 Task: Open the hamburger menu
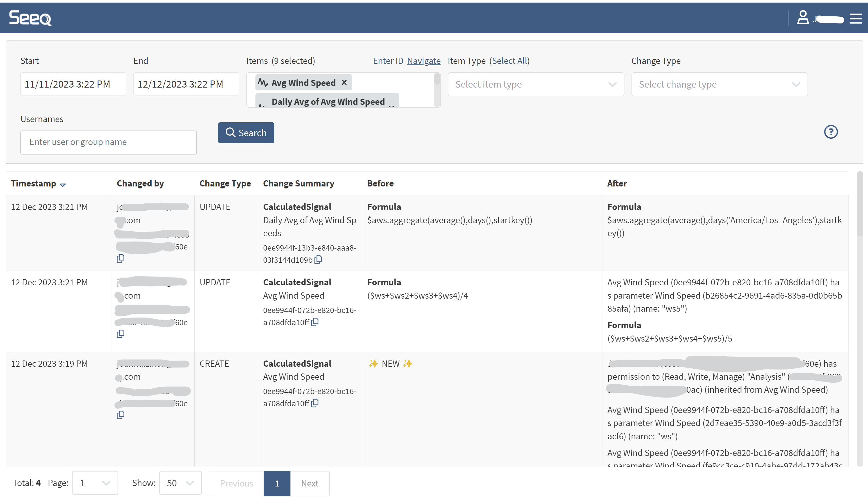tap(856, 18)
